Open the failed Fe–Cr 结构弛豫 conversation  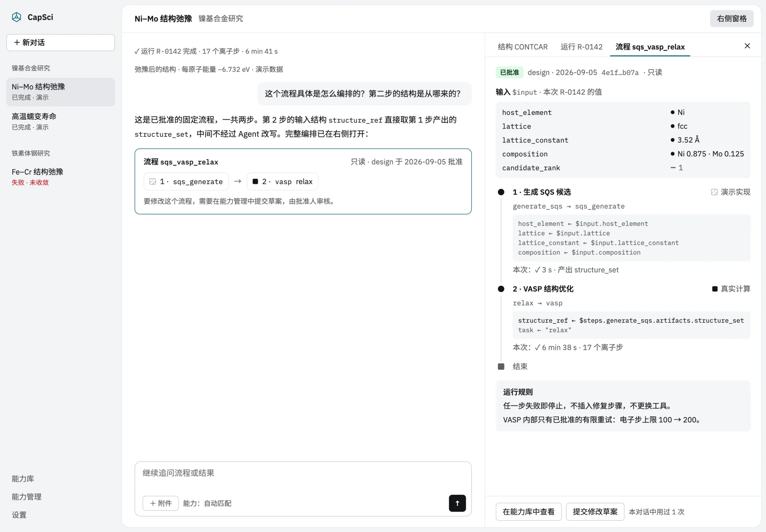pos(61,177)
